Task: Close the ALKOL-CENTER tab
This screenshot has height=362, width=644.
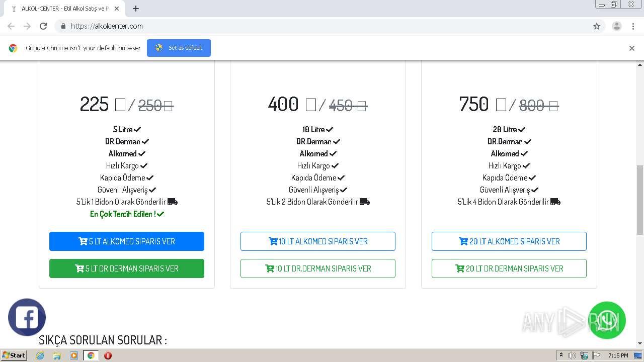Action: (117, 9)
